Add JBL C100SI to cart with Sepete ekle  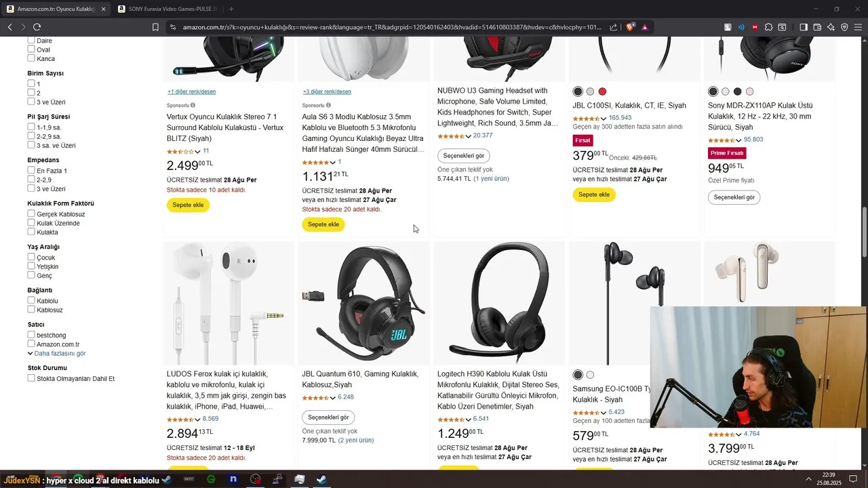click(x=593, y=195)
